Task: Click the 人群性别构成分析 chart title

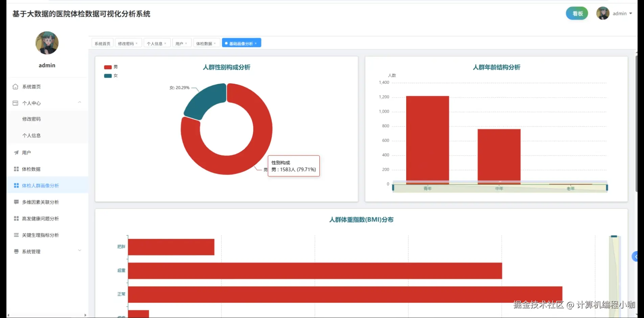Action: [x=227, y=67]
